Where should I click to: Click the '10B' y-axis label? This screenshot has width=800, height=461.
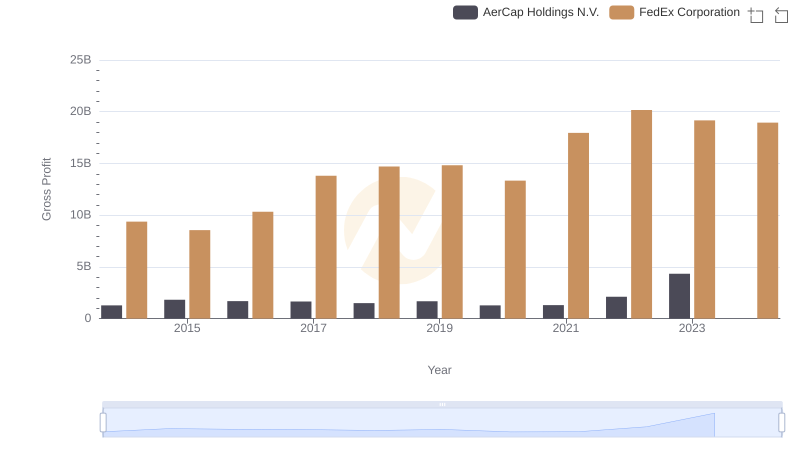click(x=81, y=215)
